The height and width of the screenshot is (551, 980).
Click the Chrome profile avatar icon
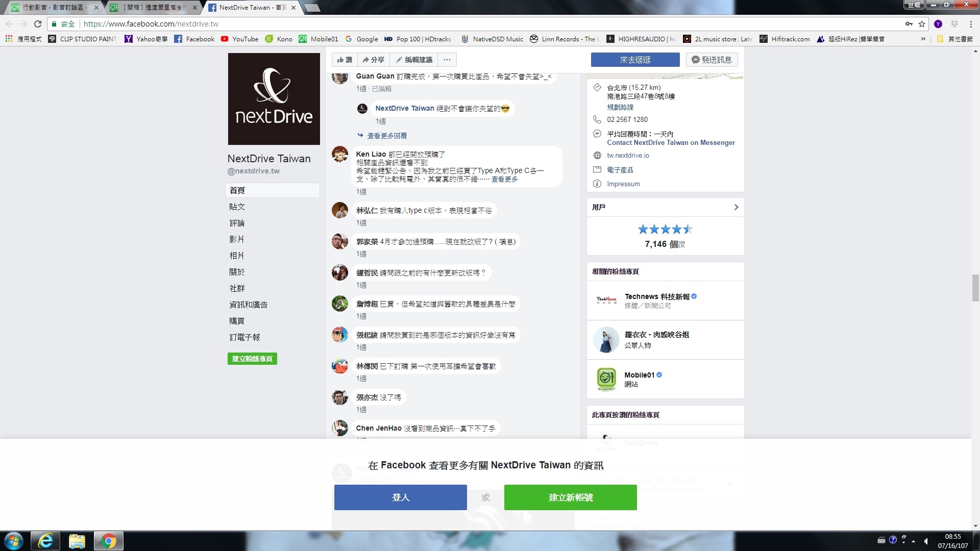pos(938,24)
